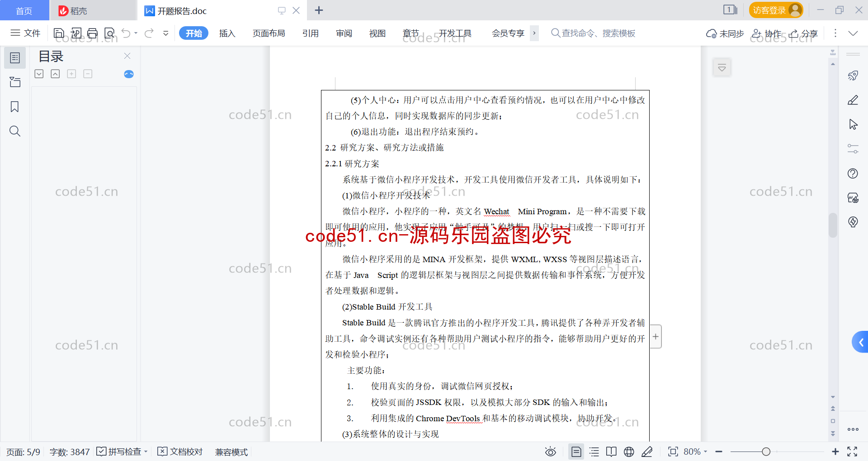Open a new document tab

pyautogui.click(x=319, y=10)
